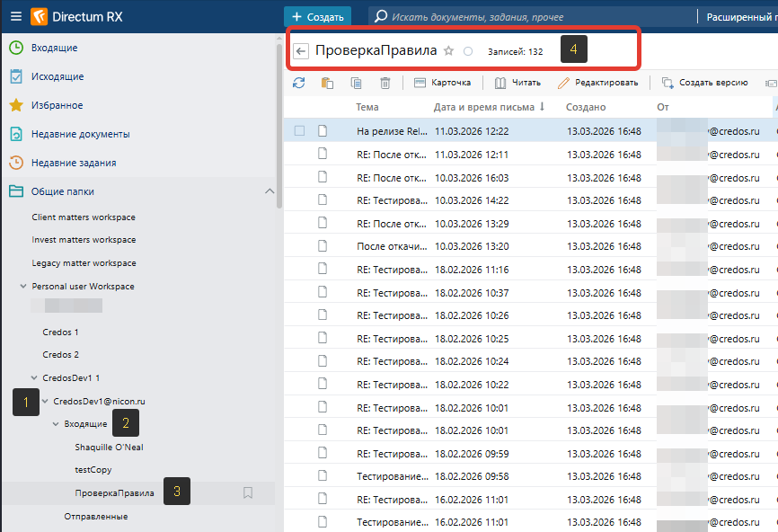Open Недавние документы in the sidebar

[x=81, y=134]
